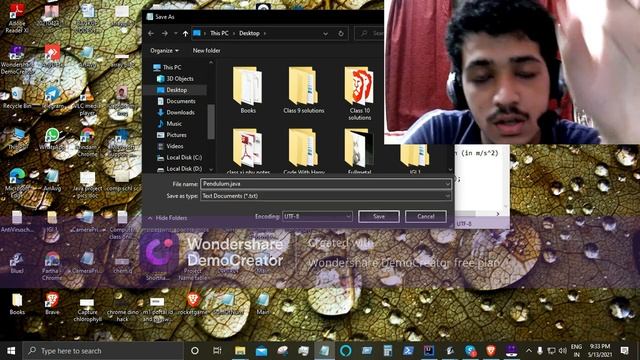Launch Telegram desktop shortcut
The width and height of the screenshot is (640, 360).
point(52,97)
